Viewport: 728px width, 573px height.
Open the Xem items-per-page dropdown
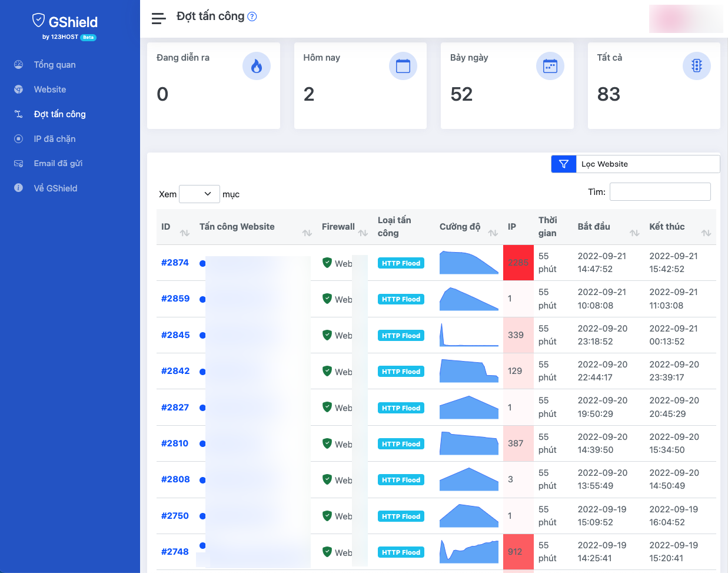(x=199, y=193)
